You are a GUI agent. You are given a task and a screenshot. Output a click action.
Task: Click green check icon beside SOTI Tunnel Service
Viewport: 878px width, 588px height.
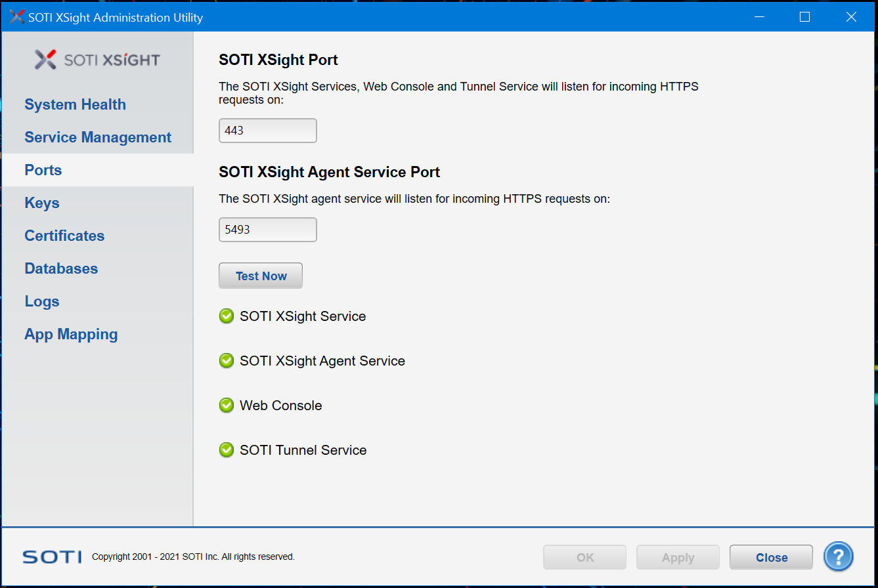click(x=227, y=450)
